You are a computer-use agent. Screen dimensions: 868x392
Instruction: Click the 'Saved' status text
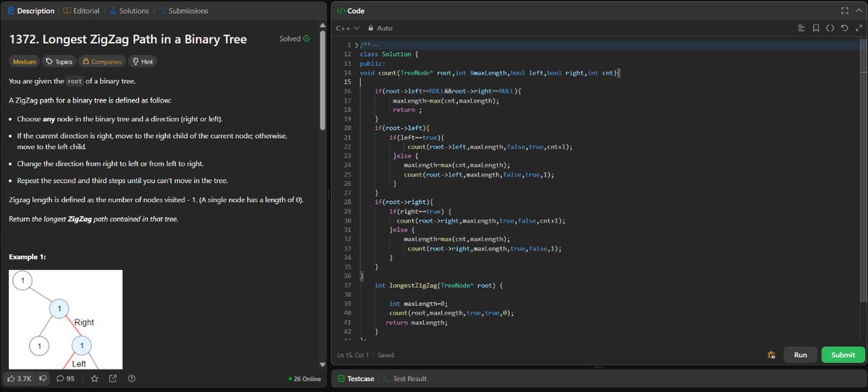[386, 355]
